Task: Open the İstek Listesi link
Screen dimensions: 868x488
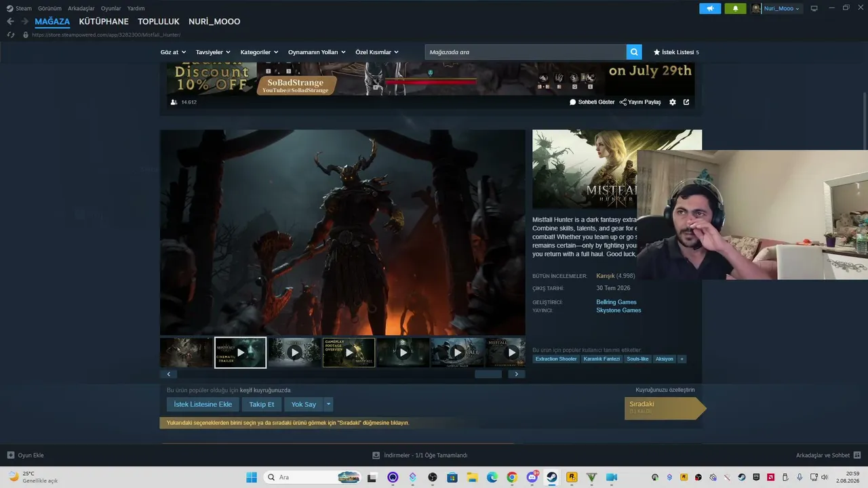Action: [x=676, y=52]
